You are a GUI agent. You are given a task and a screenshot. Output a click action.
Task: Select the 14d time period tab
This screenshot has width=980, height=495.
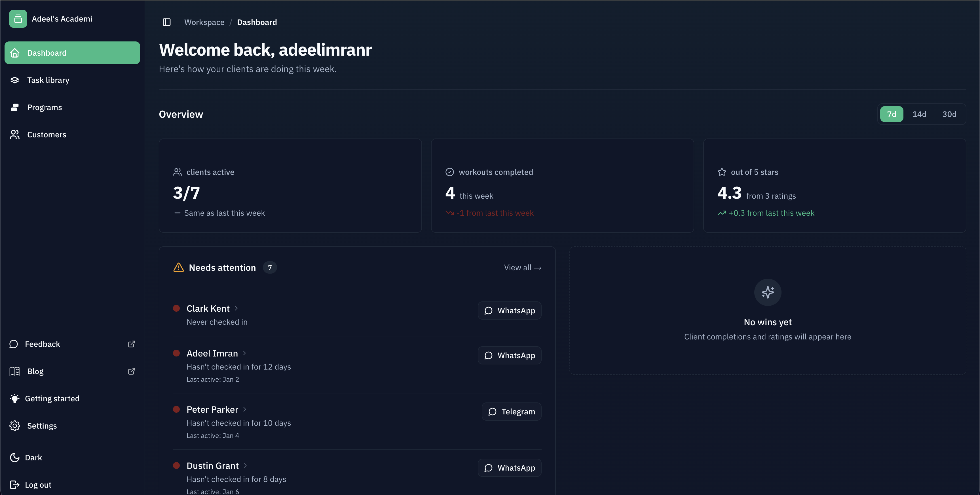pos(920,114)
